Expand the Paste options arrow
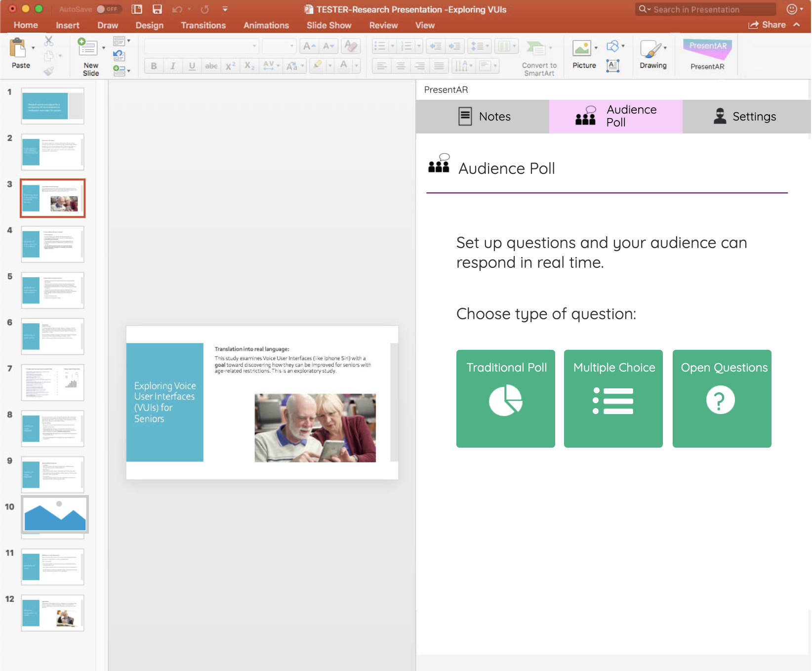Screen dimensions: 812x671 pyautogui.click(x=33, y=48)
